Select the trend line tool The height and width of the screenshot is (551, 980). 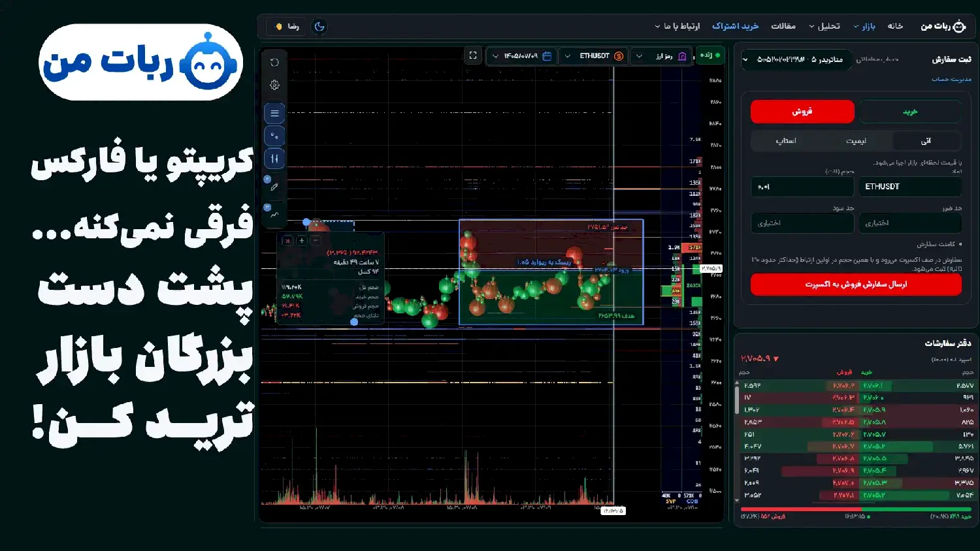pyautogui.click(x=274, y=214)
